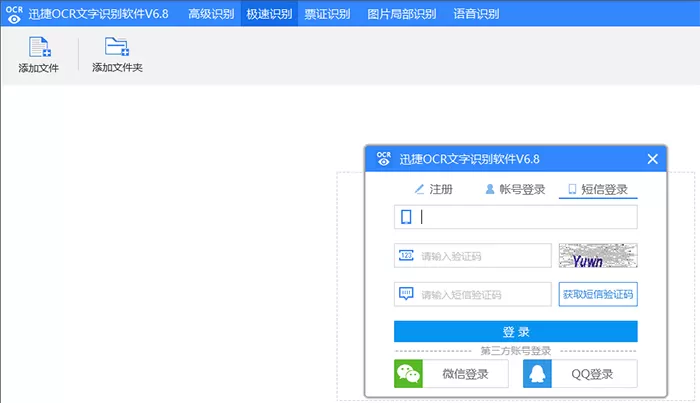Select the 图片局部识别 tab

(401, 14)
